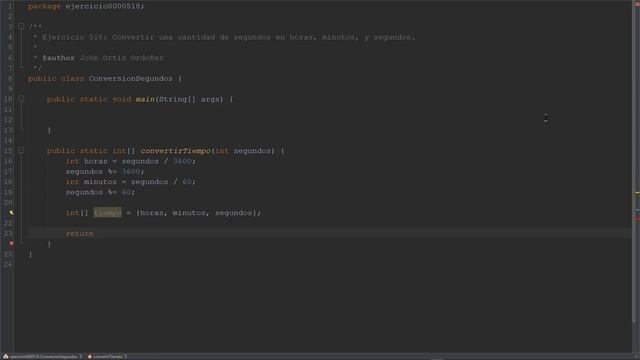Click the @author tag in the comment
This screenshot has width=640, height=360.
[x=59, y=58]
